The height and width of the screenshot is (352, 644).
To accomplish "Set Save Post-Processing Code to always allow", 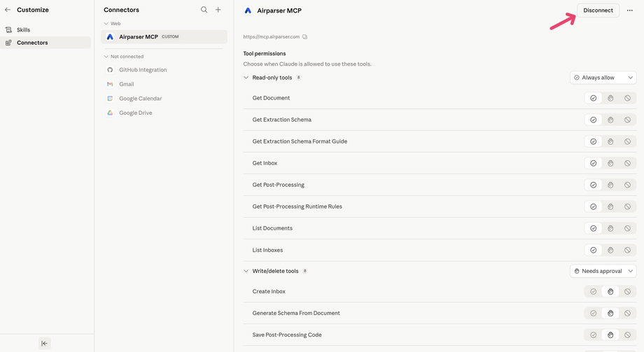I will tap(593, 335).
